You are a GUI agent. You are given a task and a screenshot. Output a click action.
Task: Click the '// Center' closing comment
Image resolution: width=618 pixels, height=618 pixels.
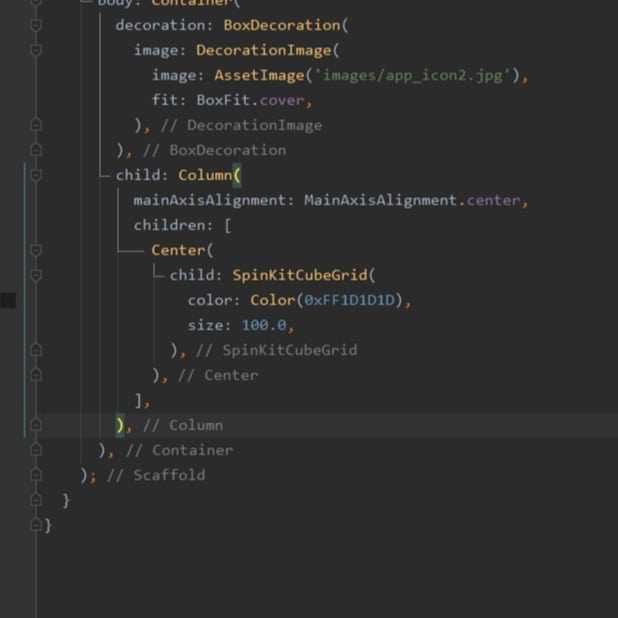coord(218,375)
